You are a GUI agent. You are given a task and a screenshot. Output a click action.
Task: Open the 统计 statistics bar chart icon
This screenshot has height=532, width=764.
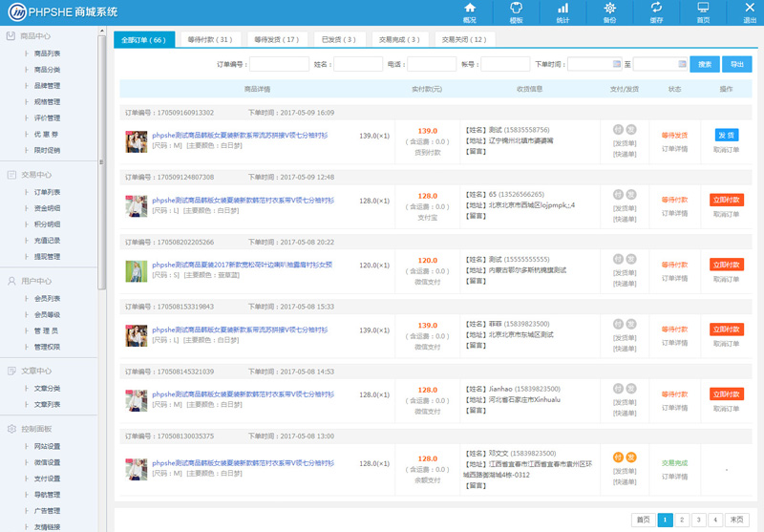click(562, 9)
